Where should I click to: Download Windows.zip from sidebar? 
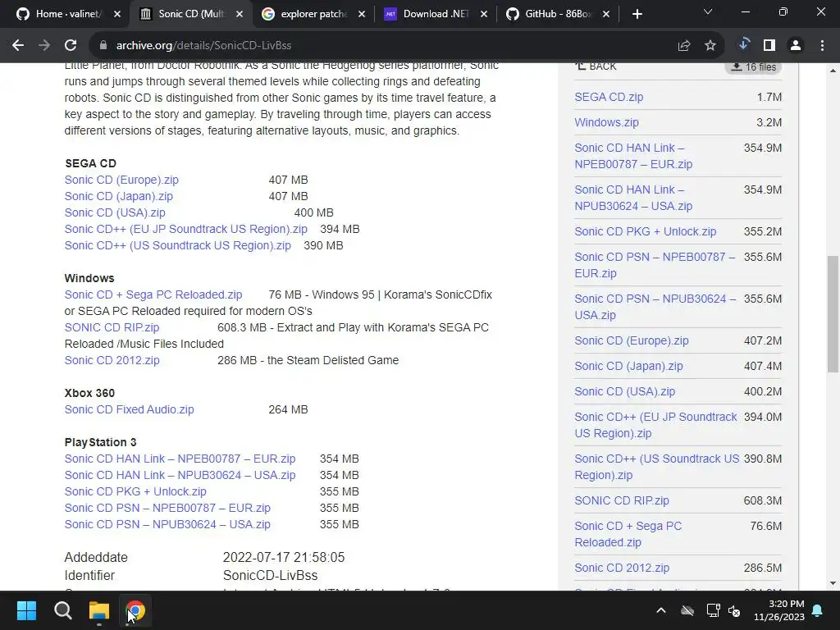(606, 122)
